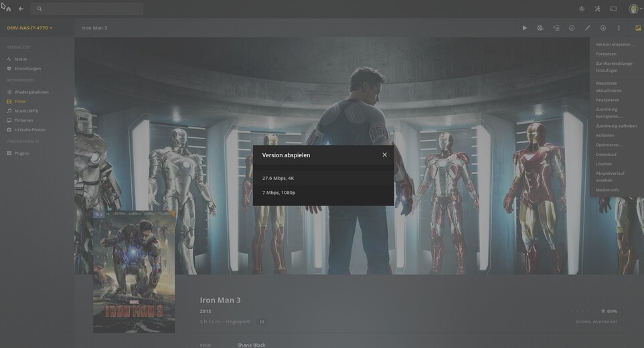Navigate back with the arrow icon

pyautogui.click(x=21, y=9)
